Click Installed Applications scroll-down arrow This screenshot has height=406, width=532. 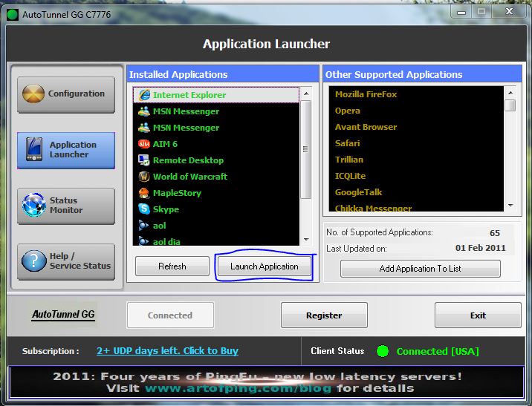pos(306,240)
